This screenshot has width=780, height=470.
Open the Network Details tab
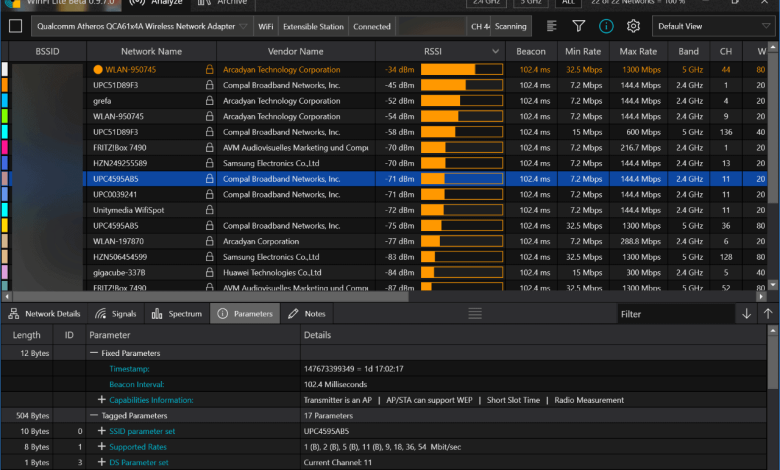point(44,314)
